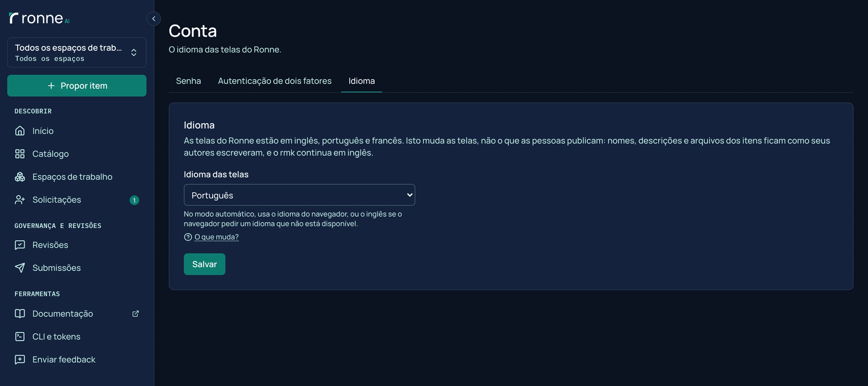The width and height of the screenshot is (868, 386).
Task: Open CLI e tokens page
Action: coord(77,337)
